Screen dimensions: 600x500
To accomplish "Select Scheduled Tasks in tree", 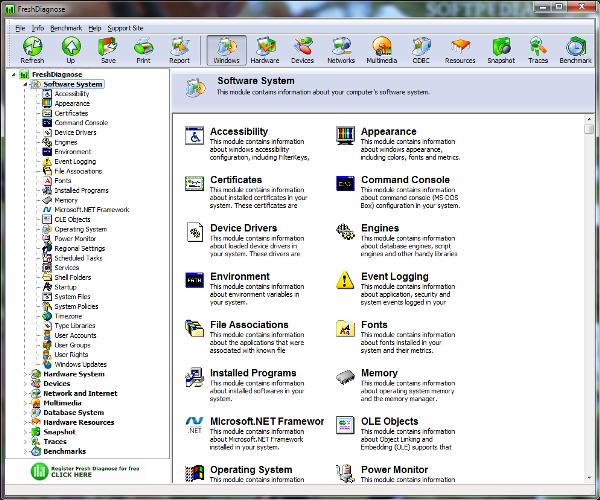I will coord(78,258).
